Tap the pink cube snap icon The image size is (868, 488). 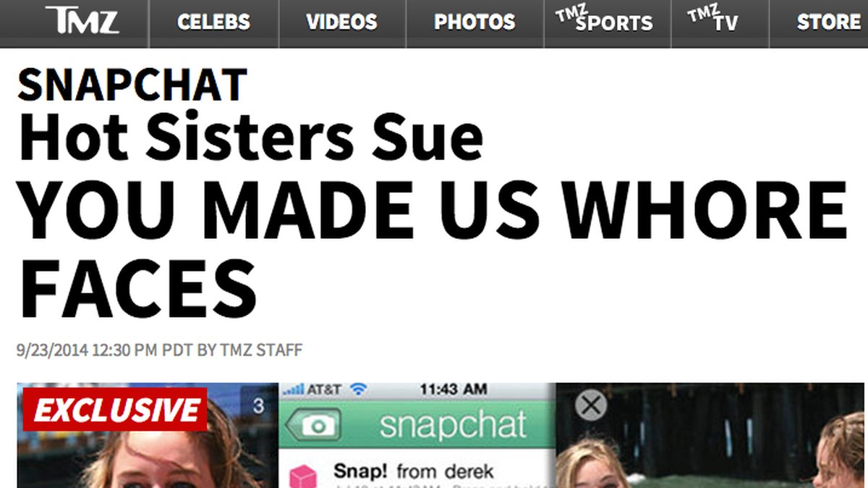[x=304, y=476]
